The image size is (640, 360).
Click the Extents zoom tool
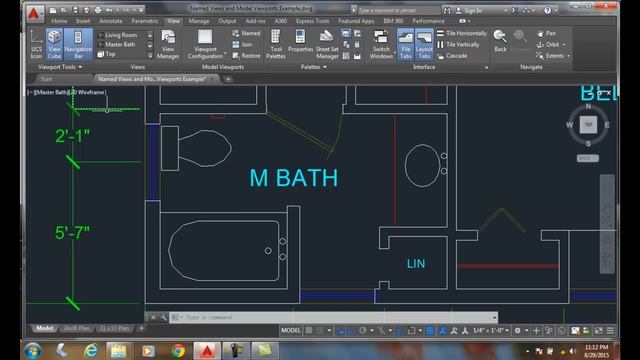click(x=550, y=56)
